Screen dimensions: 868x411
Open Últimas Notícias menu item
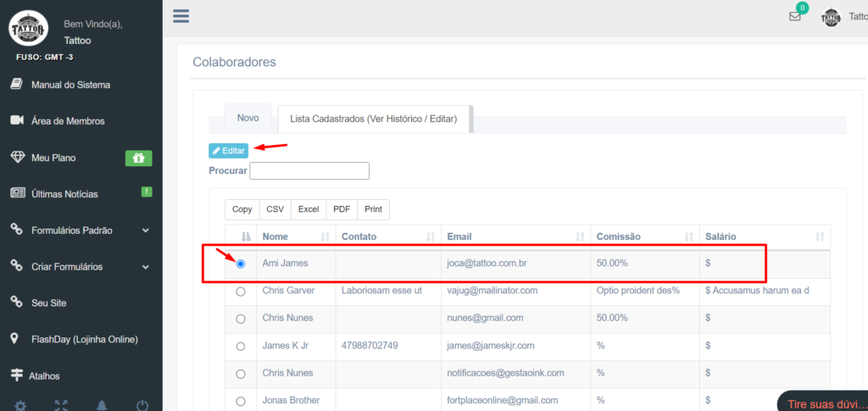(x=64, y=194)
